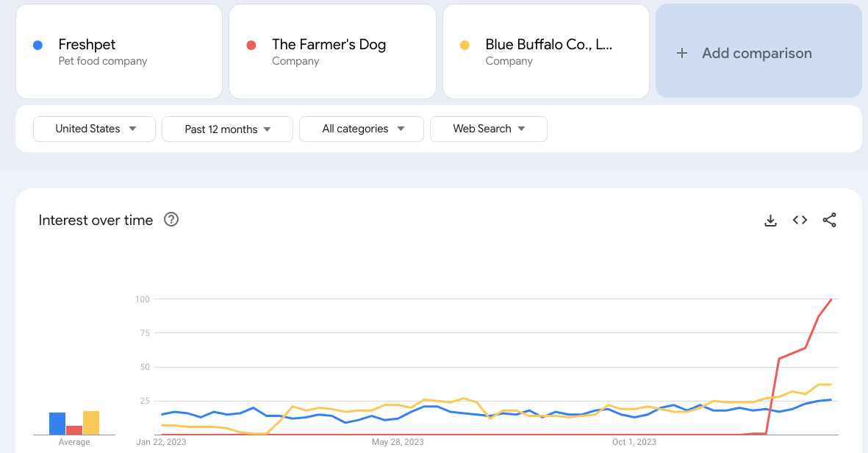Open the United States region dropdown

click(x=94, y=129)
